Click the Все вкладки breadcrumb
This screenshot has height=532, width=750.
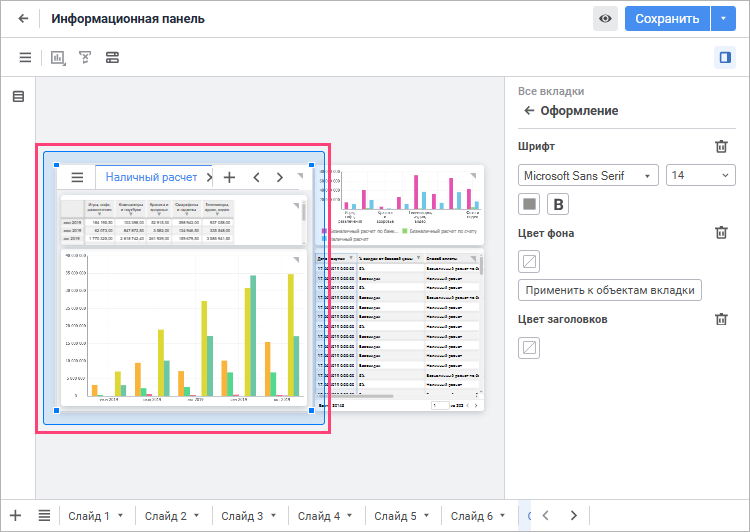(551, 91)
